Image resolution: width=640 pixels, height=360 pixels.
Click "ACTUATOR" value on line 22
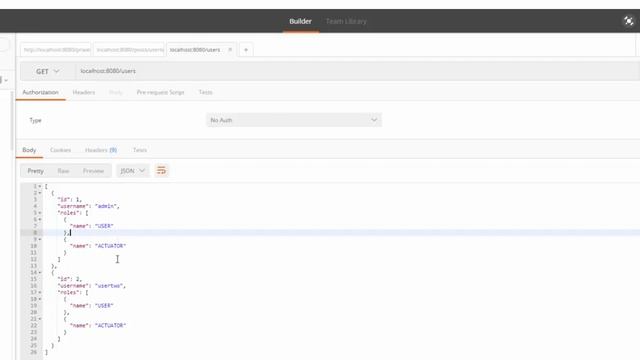[110, 325]
